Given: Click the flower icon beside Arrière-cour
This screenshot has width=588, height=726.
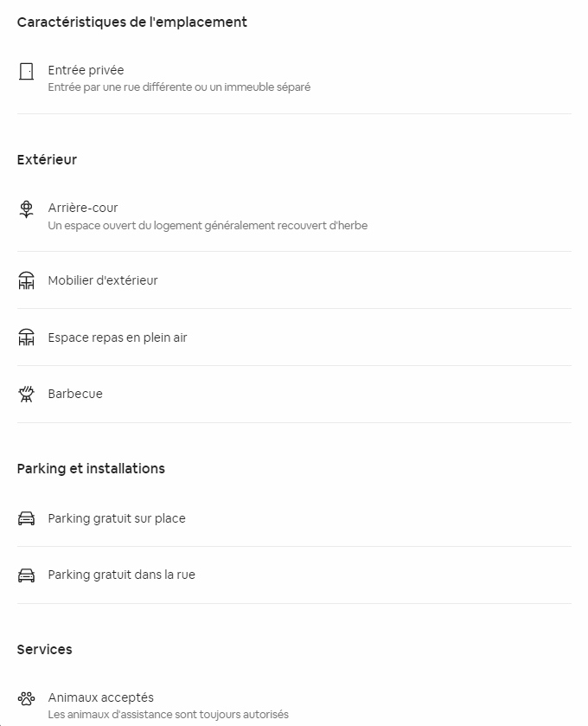Looking at the screenshot, I should pos(27,209).
